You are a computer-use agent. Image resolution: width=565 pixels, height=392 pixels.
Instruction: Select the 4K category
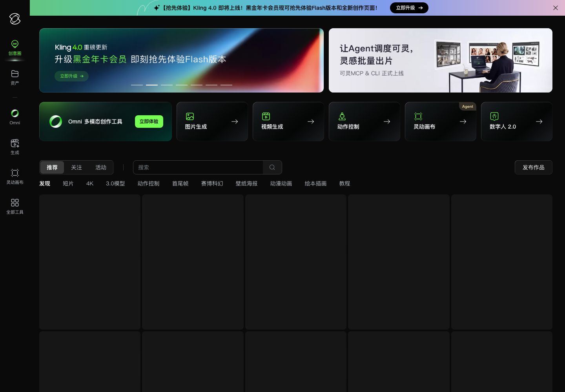pos(90,183)
